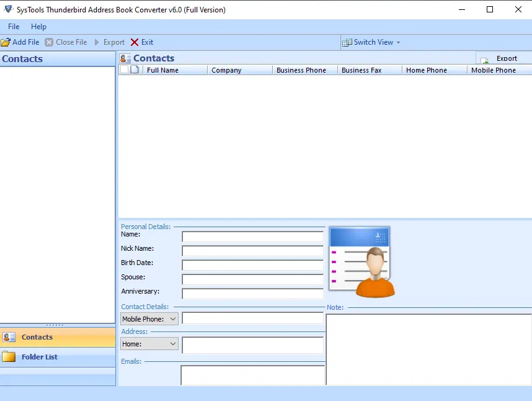Click the Name input field
Screen dimensions: 532x401
(253, 237)
